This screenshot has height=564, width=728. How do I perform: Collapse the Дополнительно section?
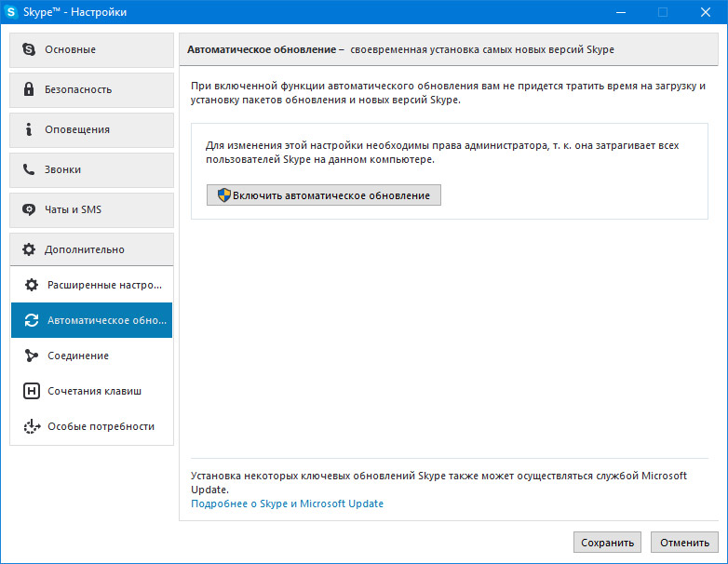(x=91, y=249)
